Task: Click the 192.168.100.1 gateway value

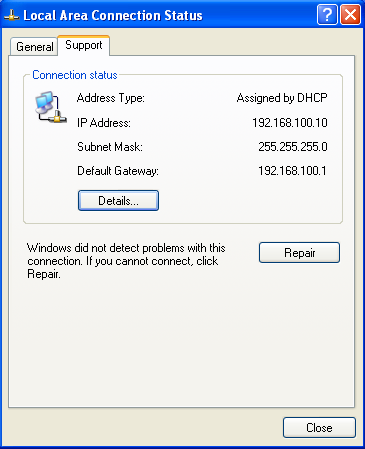Action: [x=292, y=171]
